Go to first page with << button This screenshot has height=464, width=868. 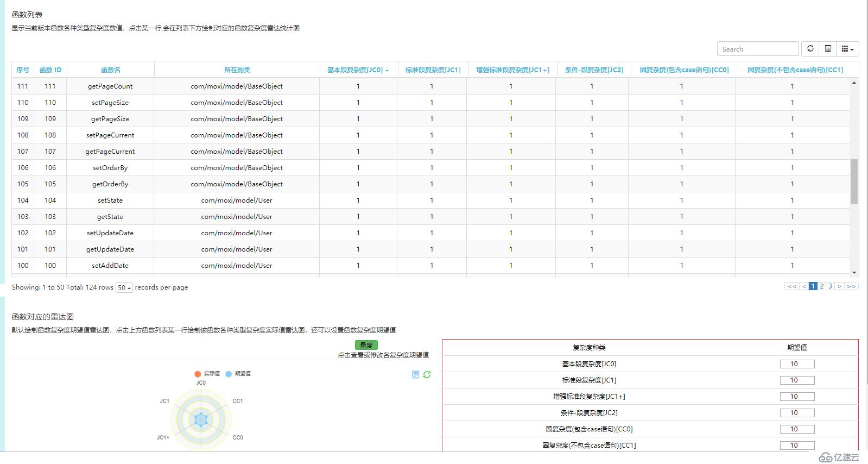point(792,286)
